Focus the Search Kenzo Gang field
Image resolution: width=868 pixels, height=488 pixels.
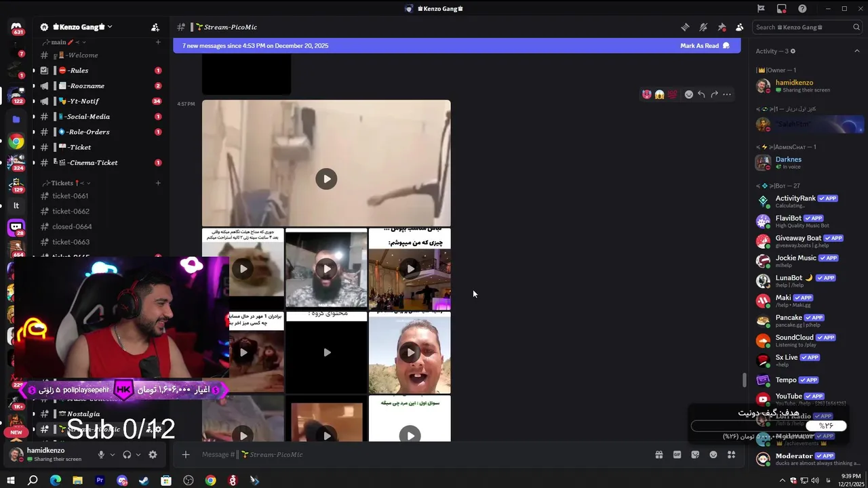(808, 27)
